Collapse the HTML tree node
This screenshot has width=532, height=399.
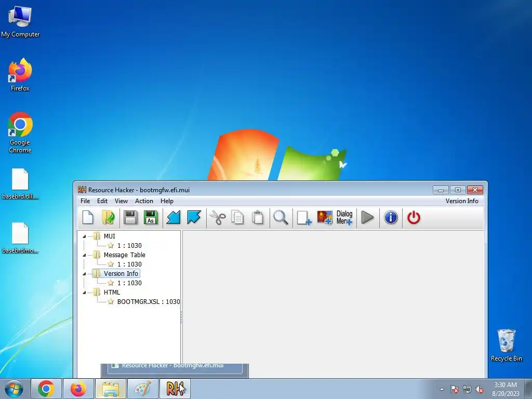pos(84,292)
